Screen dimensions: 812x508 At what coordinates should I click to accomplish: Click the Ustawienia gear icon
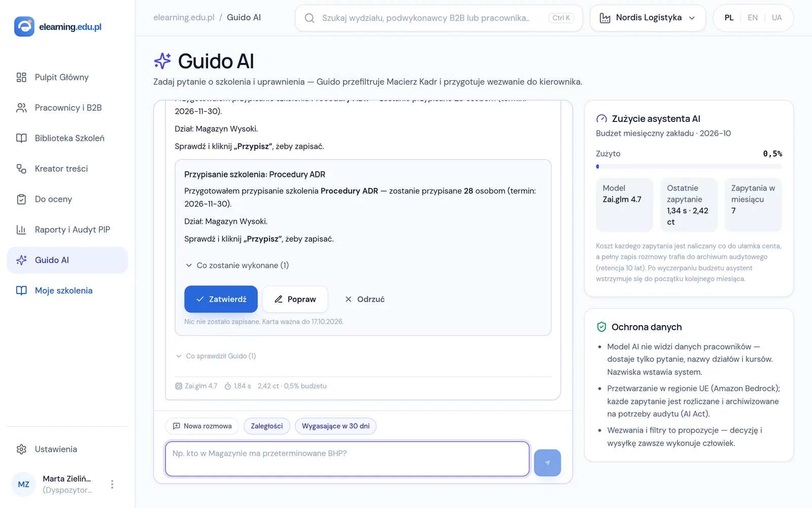point(21,449)
